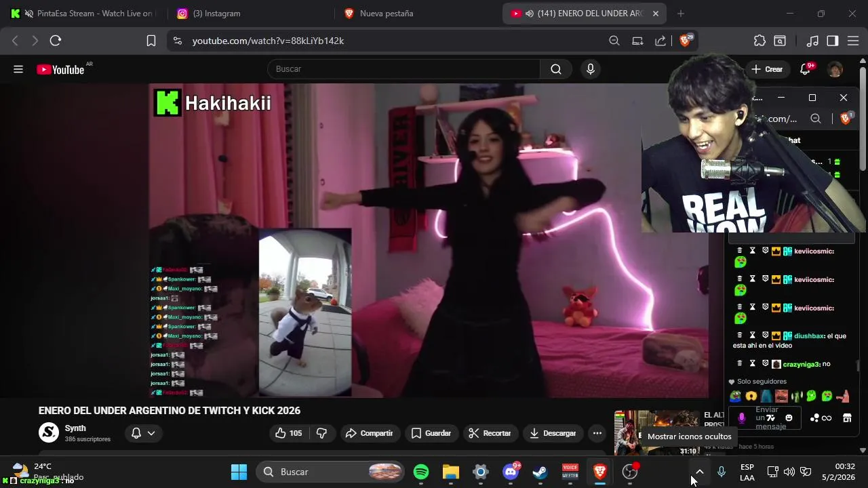Open the YouTube account avatar menu
868x488 pixels.
point(835,69)
